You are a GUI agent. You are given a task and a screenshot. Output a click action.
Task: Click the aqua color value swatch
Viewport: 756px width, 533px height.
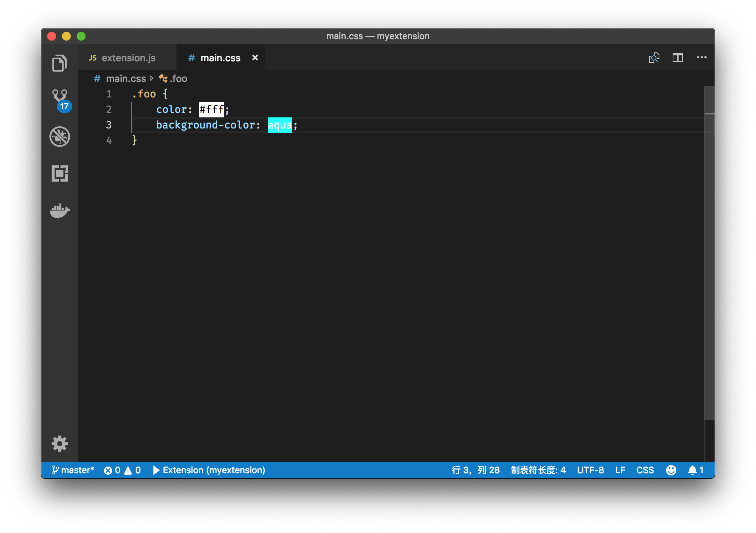280,125
